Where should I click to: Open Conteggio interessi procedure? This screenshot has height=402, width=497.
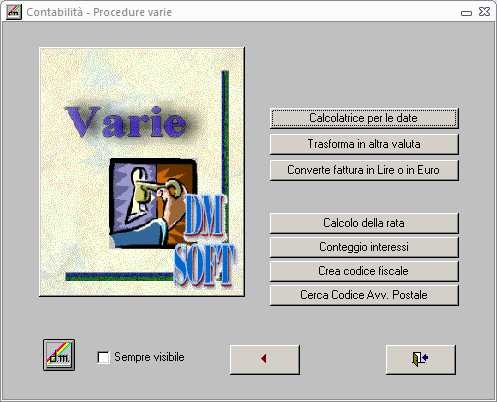click(x=364, y=247)
